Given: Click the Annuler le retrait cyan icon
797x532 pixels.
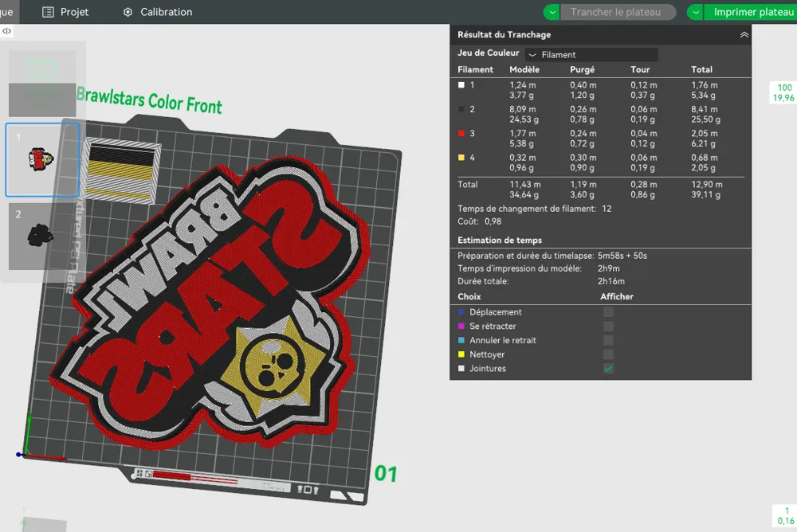Looking at the screenshot, I should [461, 340].
